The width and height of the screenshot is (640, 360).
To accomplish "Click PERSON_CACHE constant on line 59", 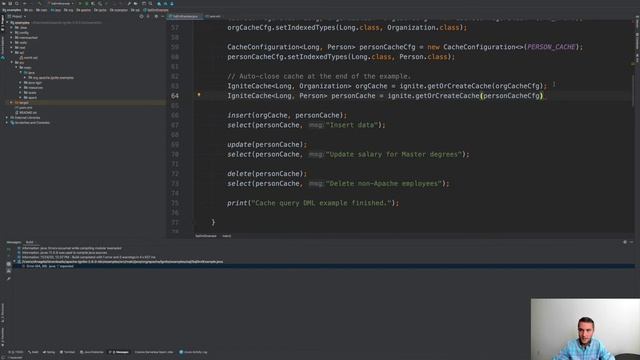I will (551, 47).
